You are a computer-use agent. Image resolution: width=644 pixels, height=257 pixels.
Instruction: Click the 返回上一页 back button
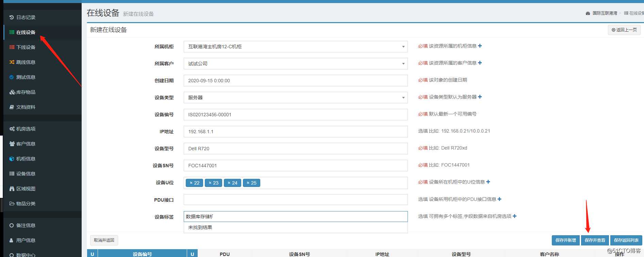point(624,30)
